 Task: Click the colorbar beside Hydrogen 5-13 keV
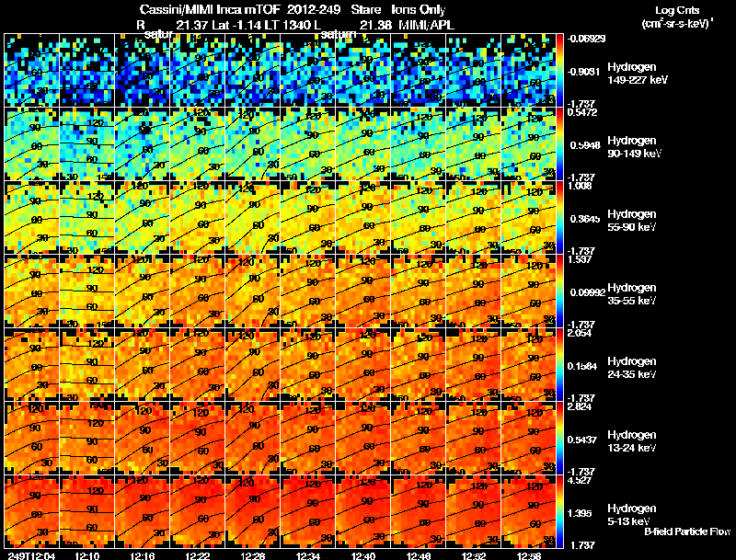tap(559, 511)
